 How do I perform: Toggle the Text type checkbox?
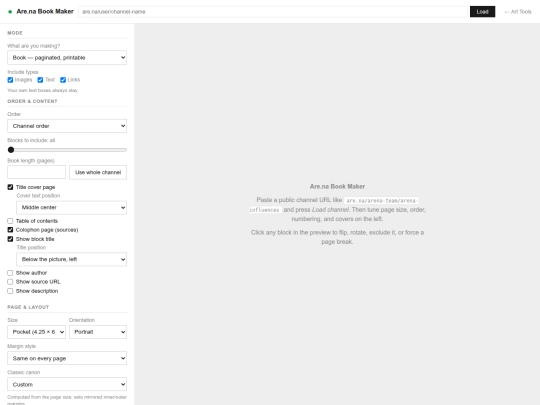tap(40, 80)
